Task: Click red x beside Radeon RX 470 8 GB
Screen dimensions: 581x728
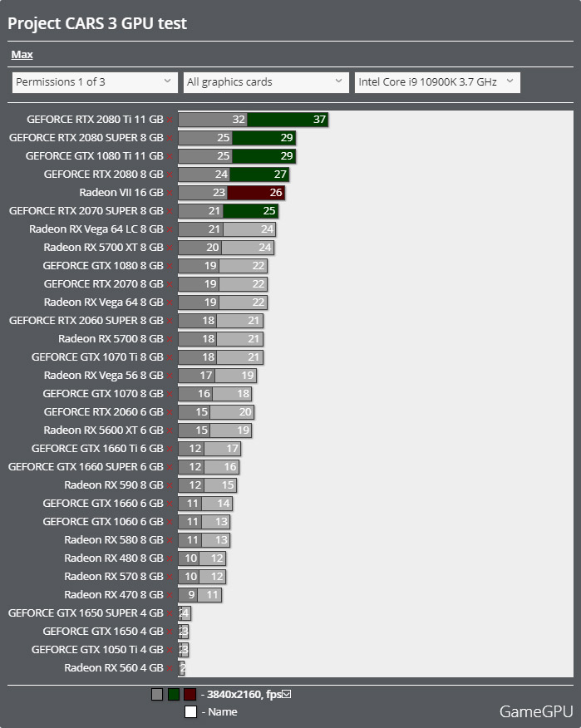Action: pos(170,595)
